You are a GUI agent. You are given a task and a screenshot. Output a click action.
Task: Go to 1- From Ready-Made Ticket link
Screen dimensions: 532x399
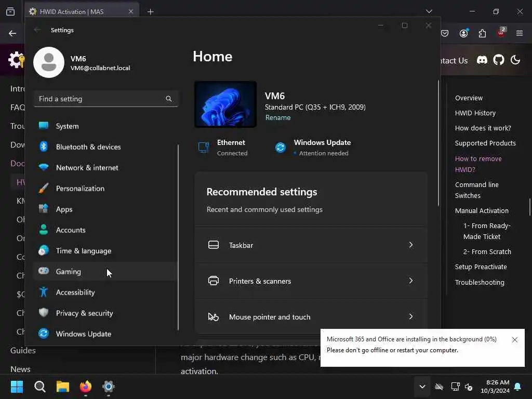coord(487,231)
